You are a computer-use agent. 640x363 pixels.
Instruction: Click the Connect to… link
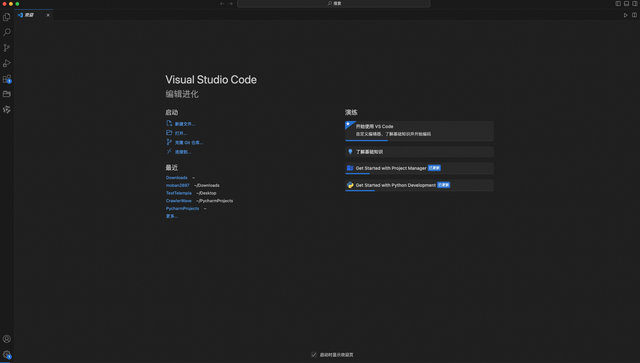(x=183, y=152)
